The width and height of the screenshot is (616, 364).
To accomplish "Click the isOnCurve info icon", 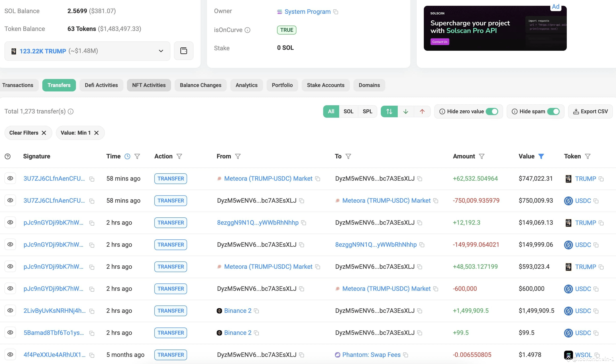I will point(247,30).
